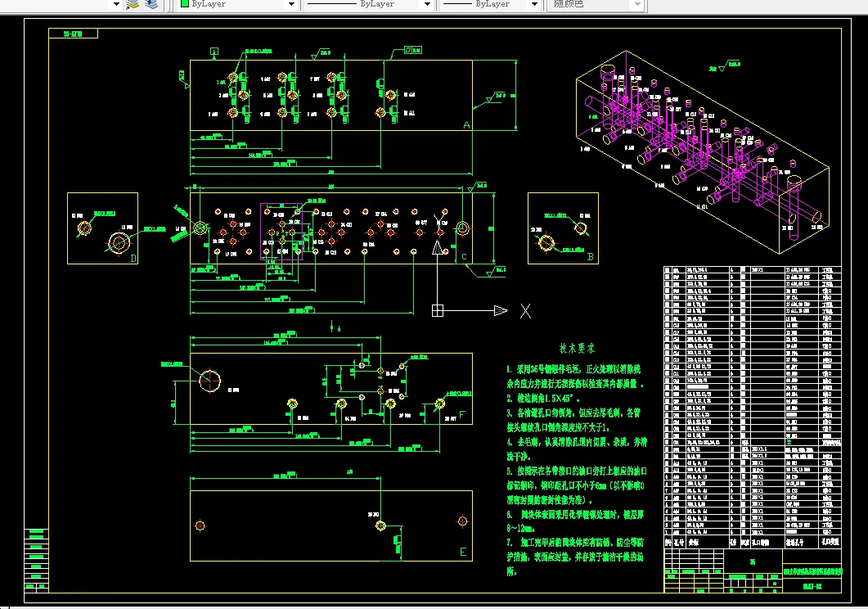Click the green ByLayer color swatch
Image resolution: width=868 pixels, height=609 pixels.
185,4
